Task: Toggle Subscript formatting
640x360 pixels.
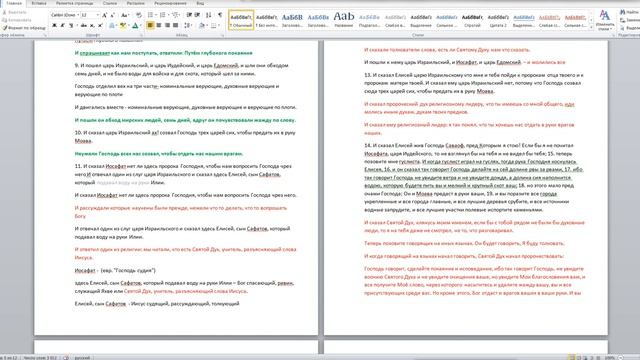Action: coord(92,25)
